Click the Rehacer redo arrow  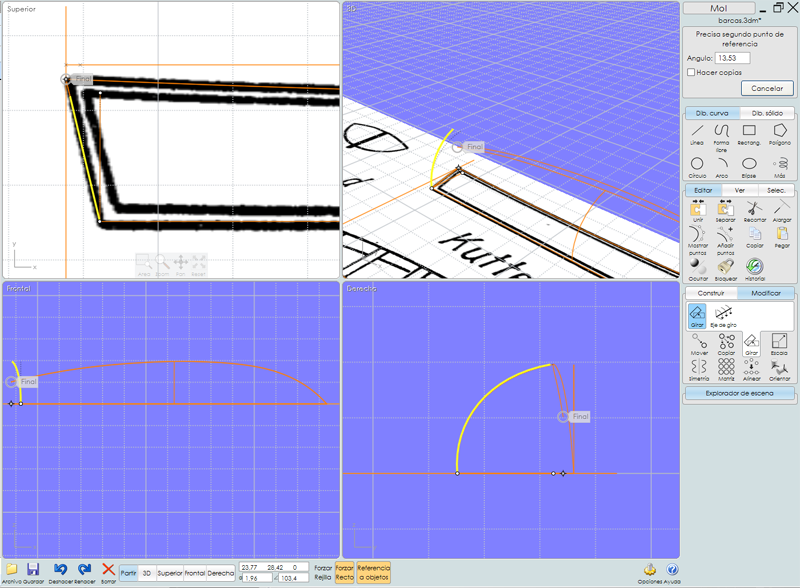coord(84,573)
